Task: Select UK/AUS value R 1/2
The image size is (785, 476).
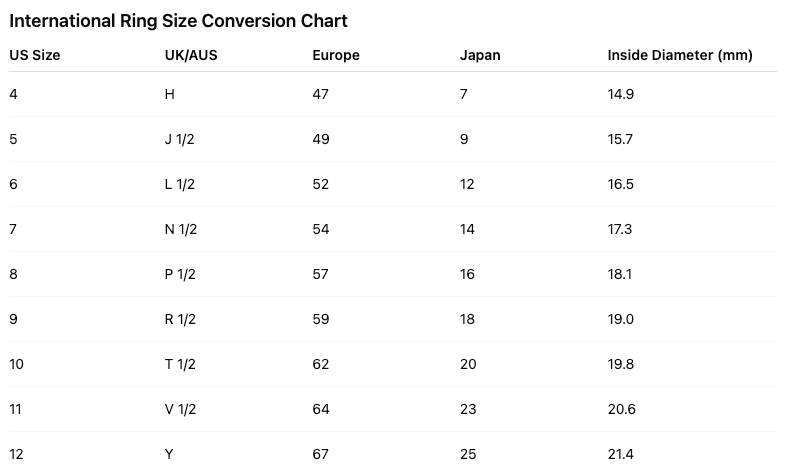Action: click(x=181, y=319)
